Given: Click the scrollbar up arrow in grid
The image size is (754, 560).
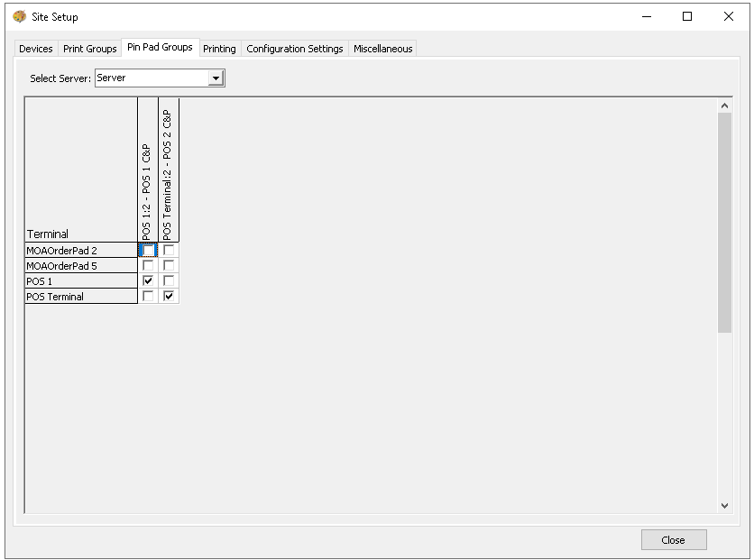Looking at the screenshot, I should [725, 106].
